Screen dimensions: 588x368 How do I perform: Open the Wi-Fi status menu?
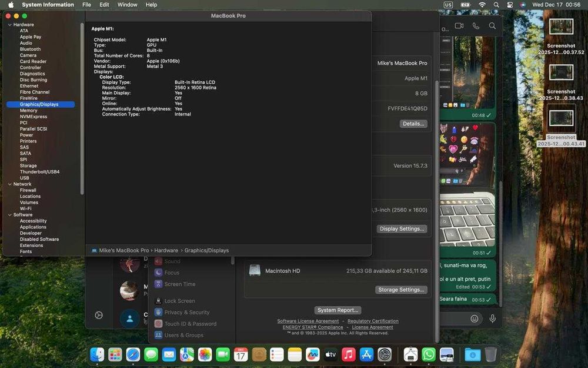(482, 5)
